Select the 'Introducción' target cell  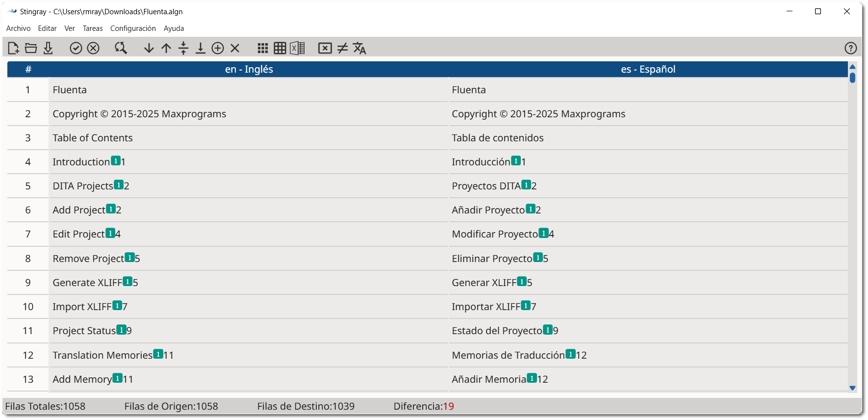point(648,162)
